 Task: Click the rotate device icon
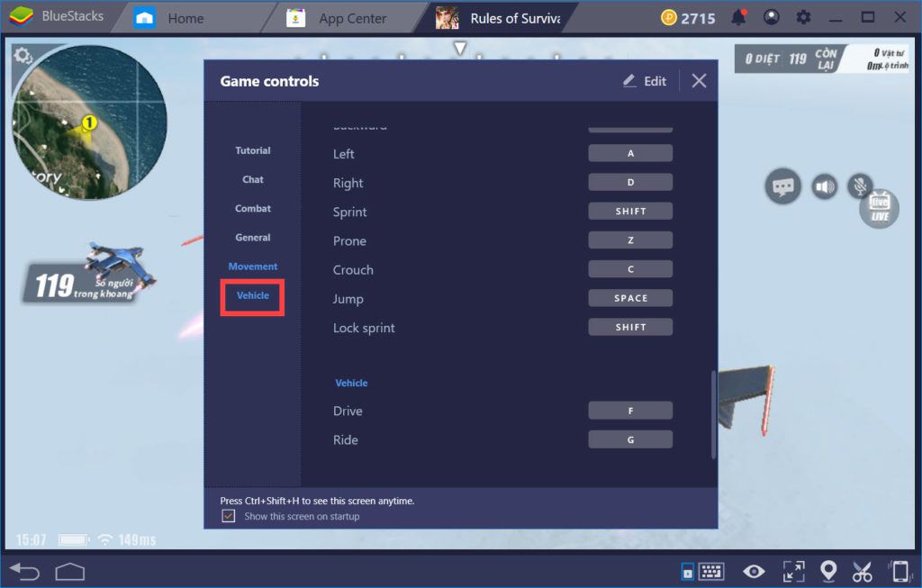(x=899, y=570)
